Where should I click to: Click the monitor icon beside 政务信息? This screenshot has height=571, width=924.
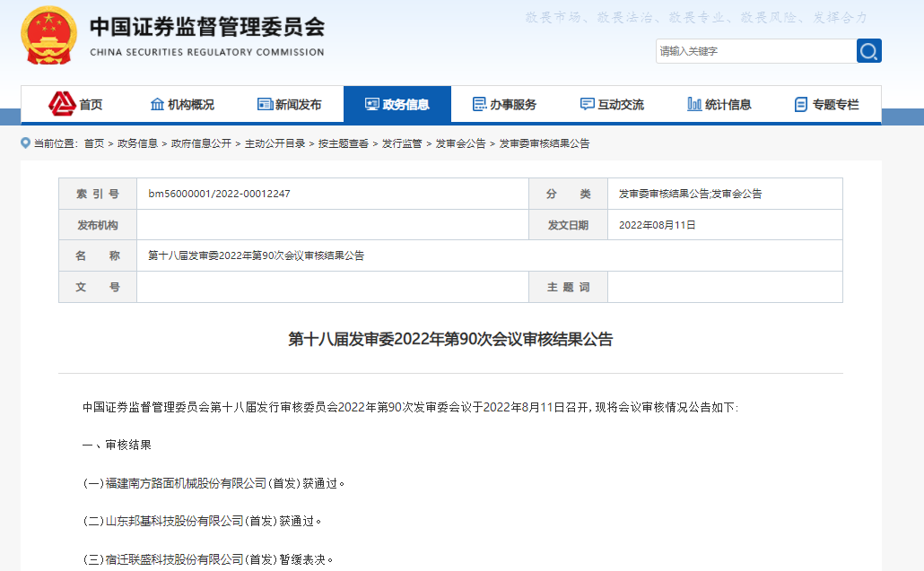[x=371, y=104]
